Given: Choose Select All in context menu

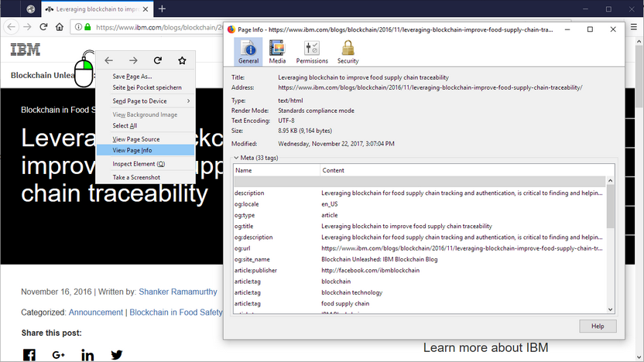Looking at the screenshot, I should pyautogui.click(x=146, y=125).
